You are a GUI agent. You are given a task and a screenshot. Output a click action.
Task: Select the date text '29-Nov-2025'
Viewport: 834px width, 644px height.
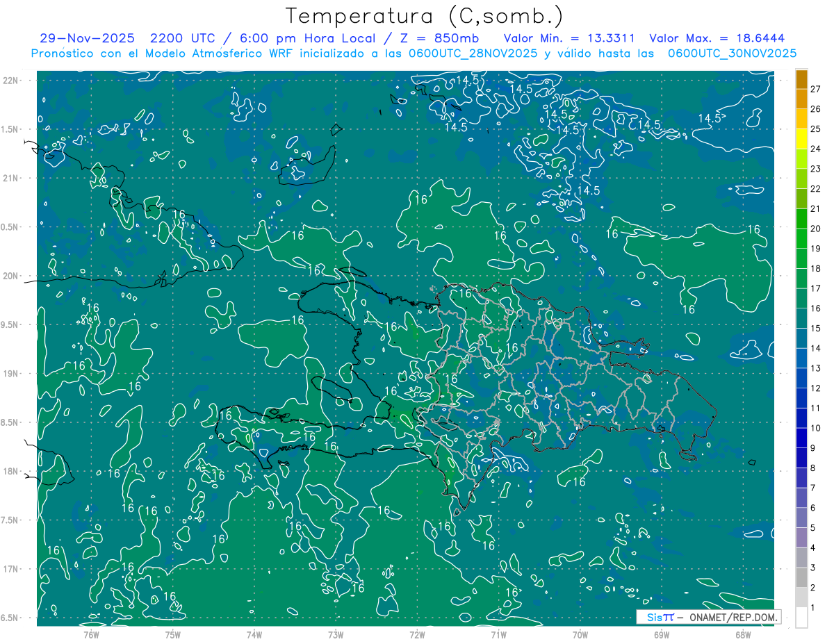click(x=87, y=39)
